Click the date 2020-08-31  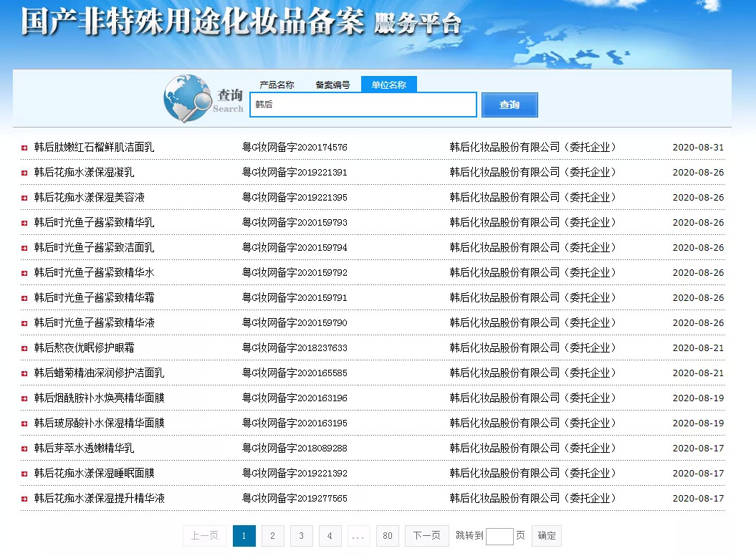(x=698, y=148)
